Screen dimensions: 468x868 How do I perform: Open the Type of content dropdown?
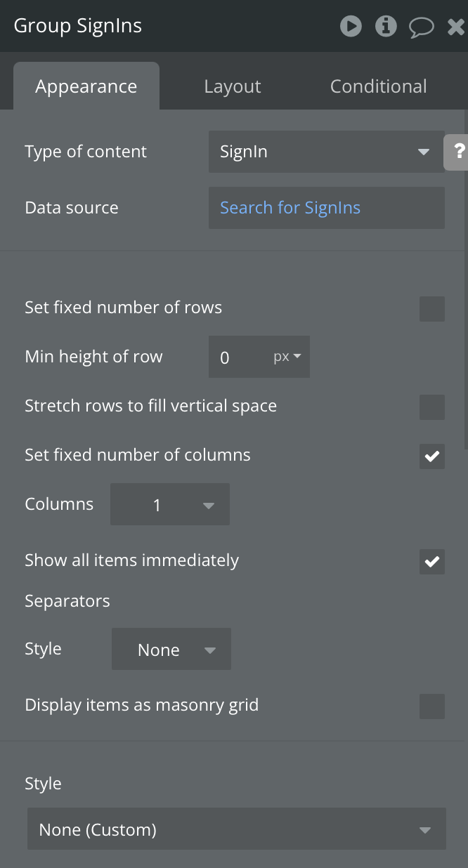click(326, 152)
